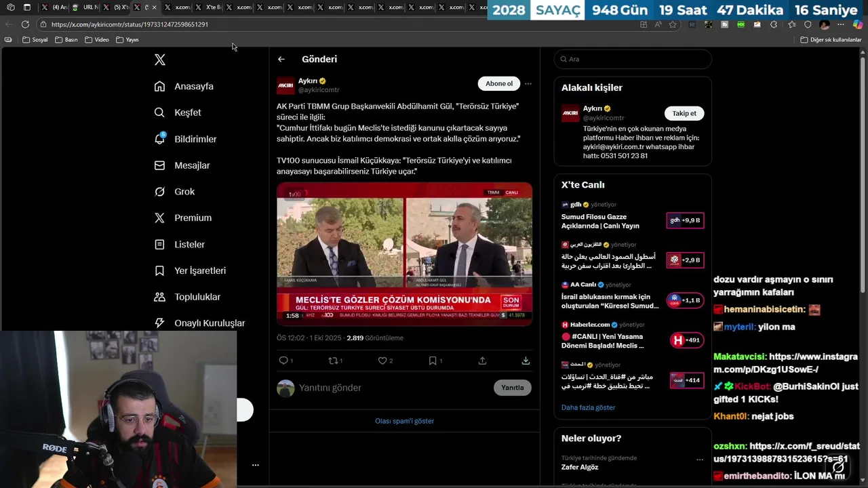Screen dimensions: 868x488
Task: Click the address bar URL
Action: (130, 24)
